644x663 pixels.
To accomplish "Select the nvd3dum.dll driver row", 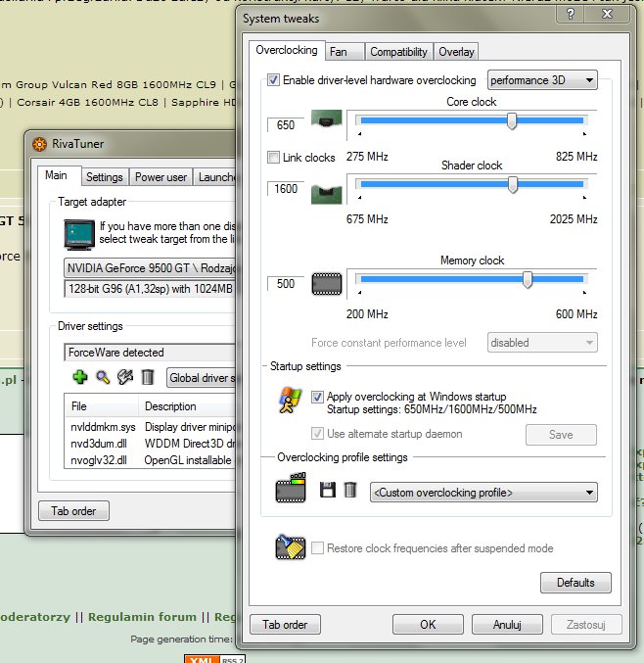I will click(x=150, y=444).
